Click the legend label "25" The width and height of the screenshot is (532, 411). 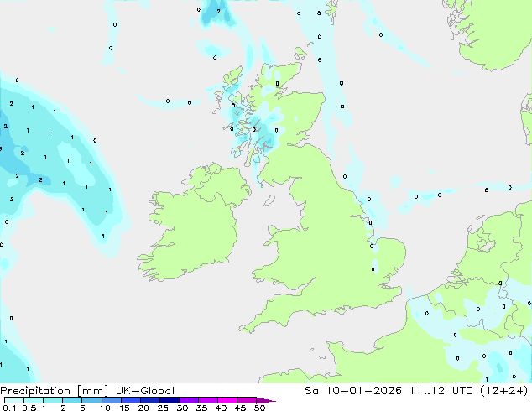pyautogui.click(x=163, y=408)
